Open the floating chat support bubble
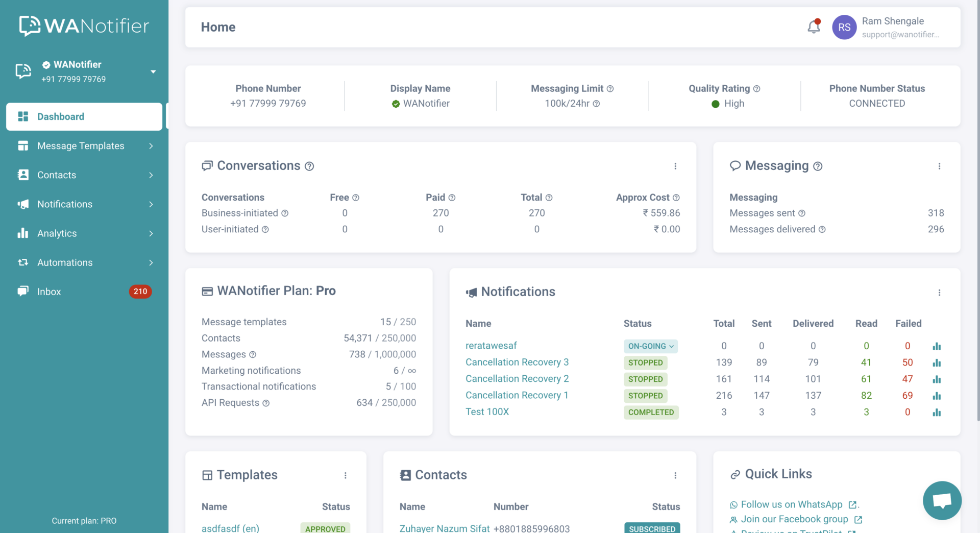 coord(942,500)
